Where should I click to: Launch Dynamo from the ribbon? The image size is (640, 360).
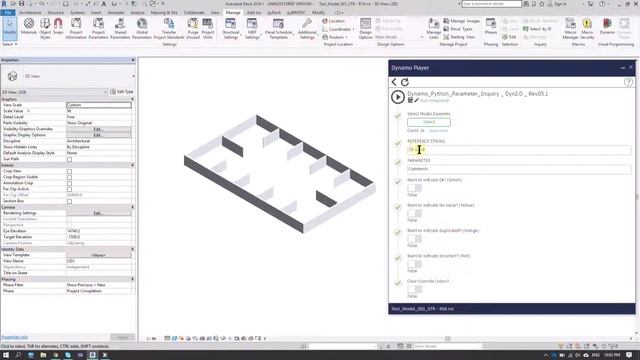pos(607,26)
